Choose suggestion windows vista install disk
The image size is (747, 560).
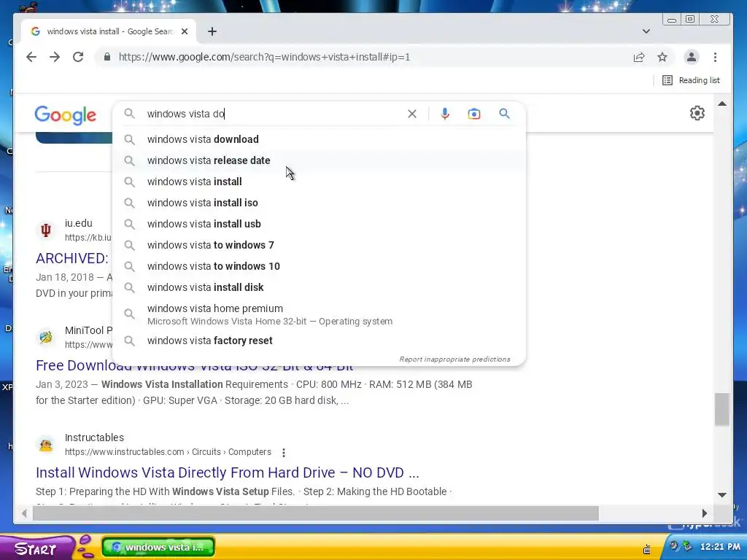pyautogui.click(x=320, y=287)
